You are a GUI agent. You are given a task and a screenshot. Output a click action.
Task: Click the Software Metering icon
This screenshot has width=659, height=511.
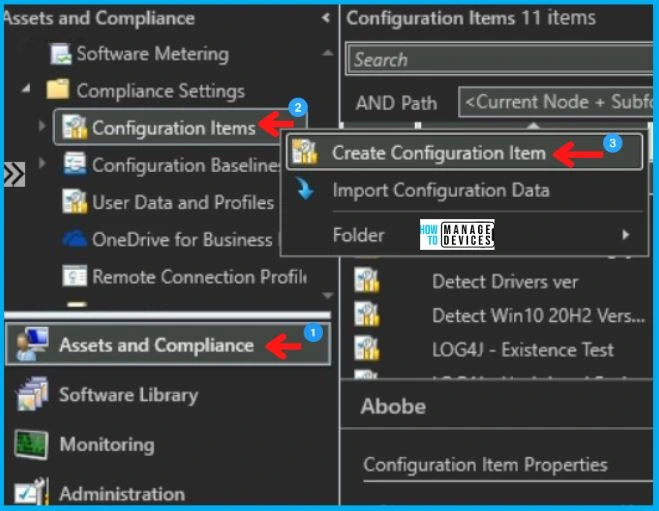point(60,54)
